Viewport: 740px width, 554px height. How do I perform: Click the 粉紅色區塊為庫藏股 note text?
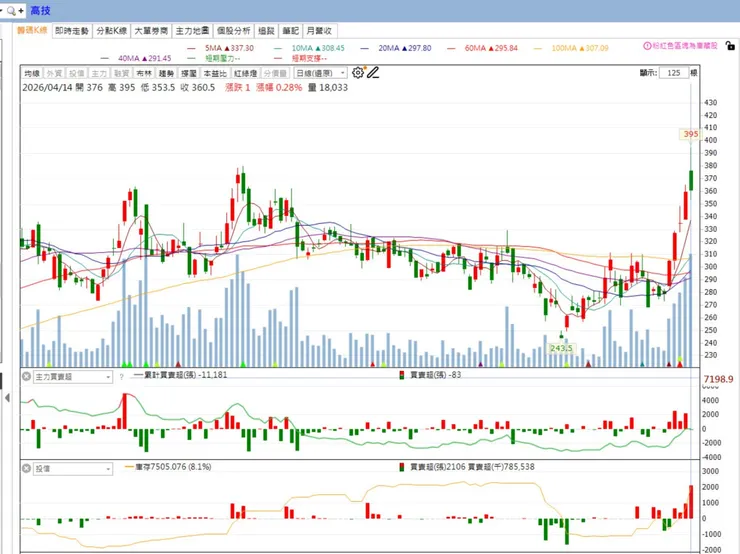685,46
